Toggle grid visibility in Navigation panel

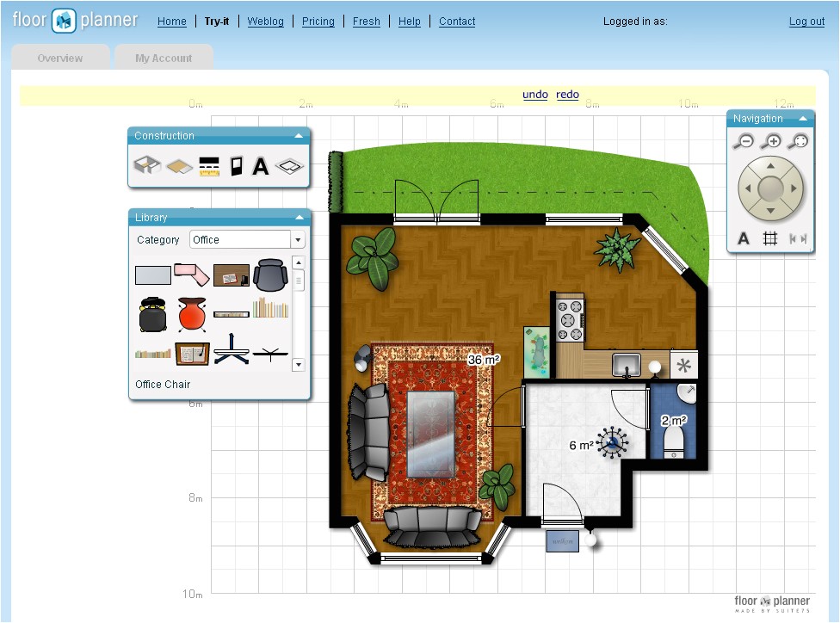coord(770,238)
